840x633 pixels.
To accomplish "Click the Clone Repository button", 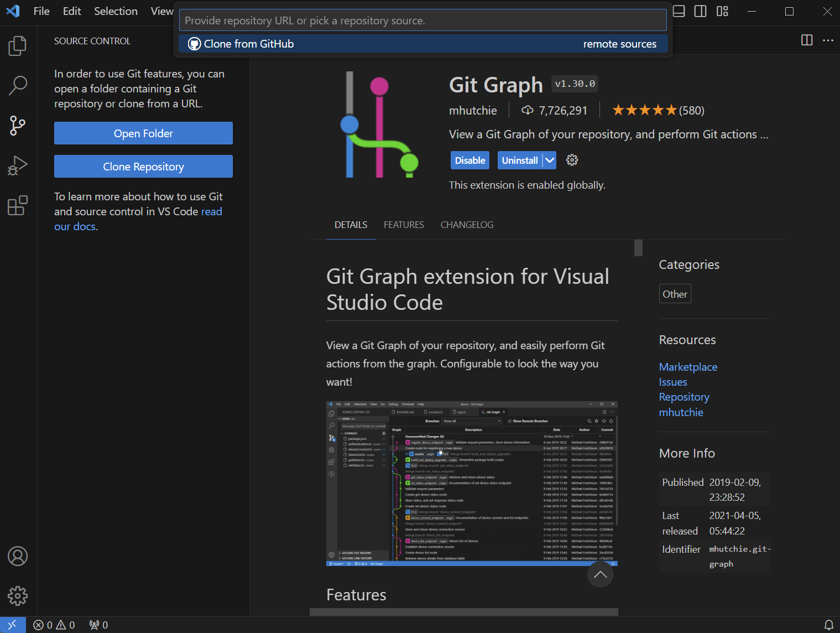I will [x=143, y=167].
